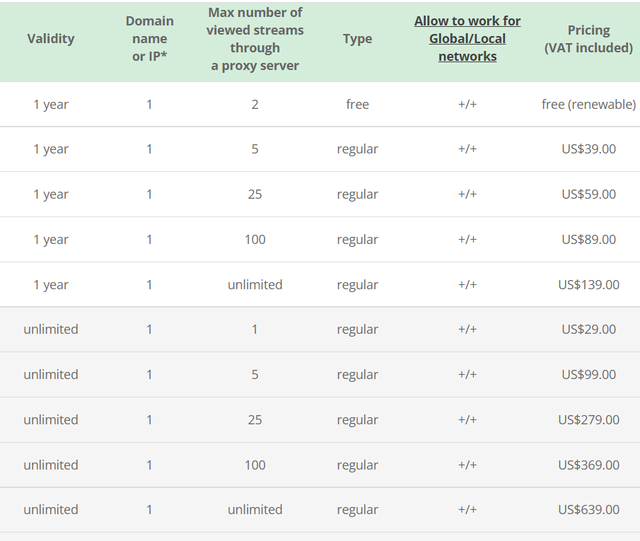The height and width of the screenshot is (541, 640).
Task: Select the US$29.00 price
Action: point(588,329)
